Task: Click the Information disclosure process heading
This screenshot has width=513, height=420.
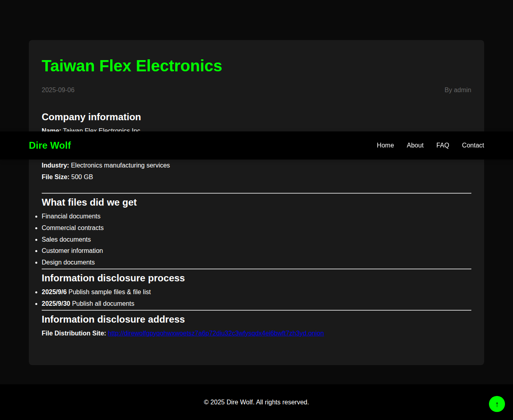Action: coord(113,278)
